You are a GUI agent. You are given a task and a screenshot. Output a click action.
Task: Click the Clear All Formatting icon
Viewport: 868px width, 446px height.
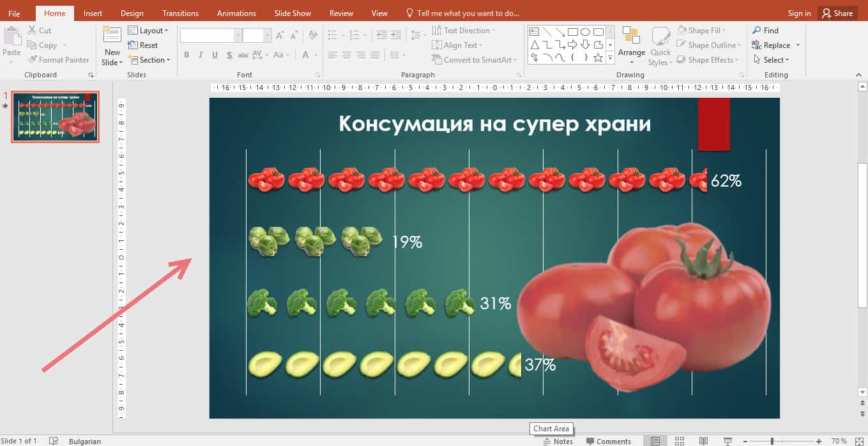(313, 36)
